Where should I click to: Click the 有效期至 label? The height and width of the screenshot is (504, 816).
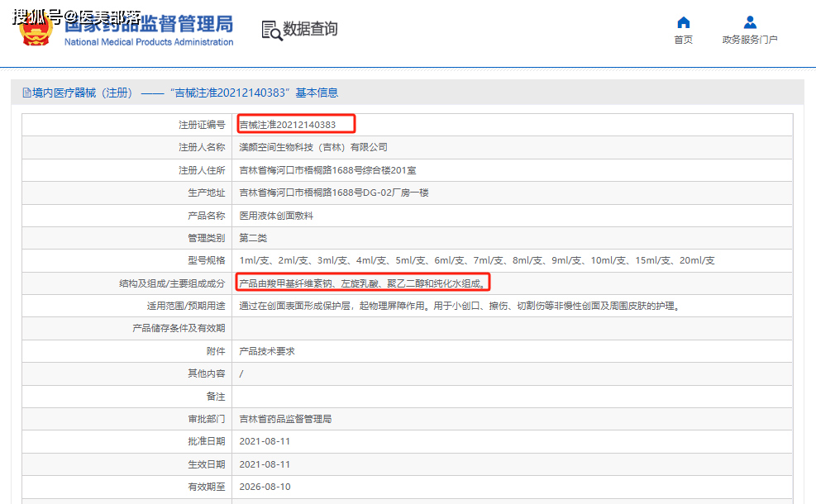tap(207, 487)
